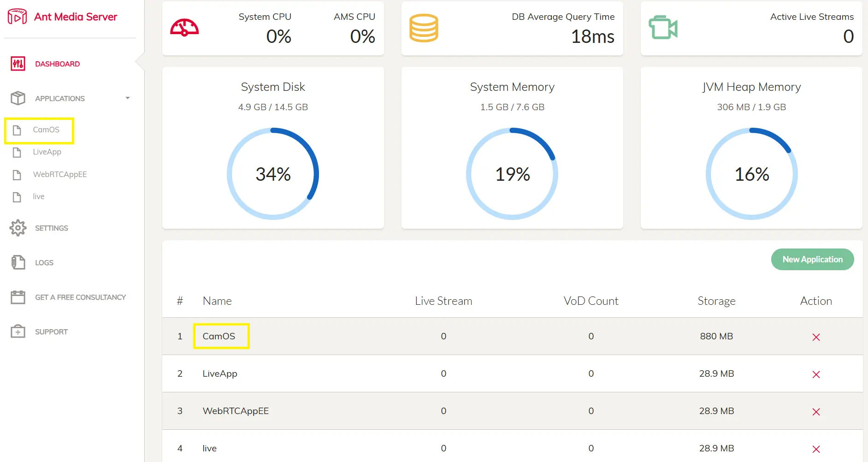868x462 pixels.
Task: Click the Logs document icon
Action: click(18, 262)
